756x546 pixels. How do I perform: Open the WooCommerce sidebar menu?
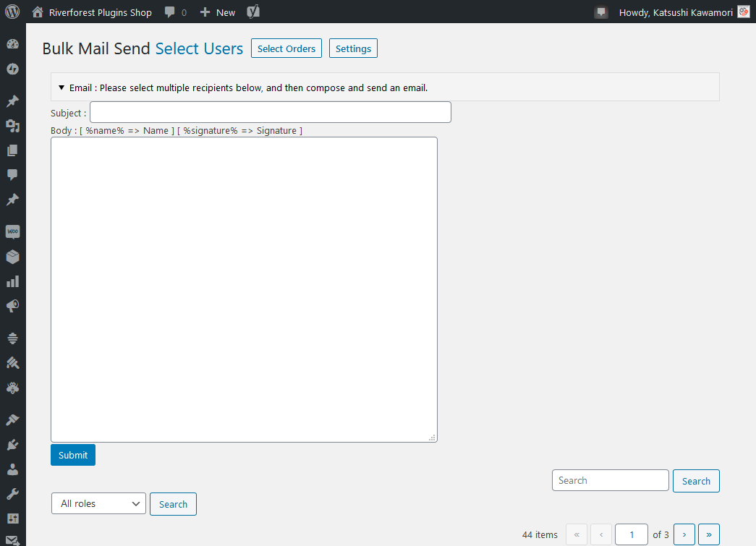pos(12,232)
